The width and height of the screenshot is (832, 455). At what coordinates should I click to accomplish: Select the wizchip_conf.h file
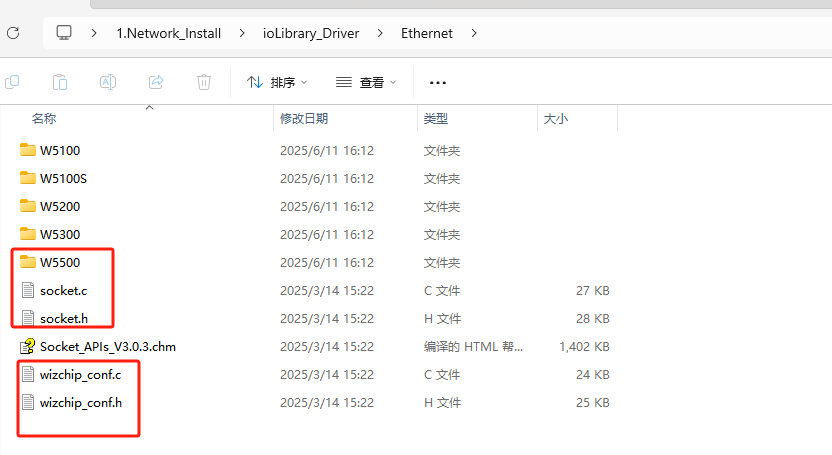81,402
